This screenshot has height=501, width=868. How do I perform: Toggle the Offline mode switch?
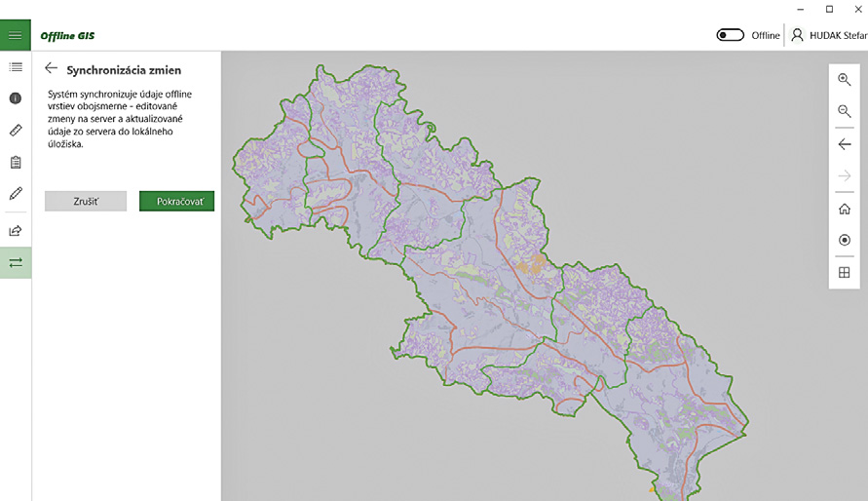pyautogui.click(x=730, y=35)
